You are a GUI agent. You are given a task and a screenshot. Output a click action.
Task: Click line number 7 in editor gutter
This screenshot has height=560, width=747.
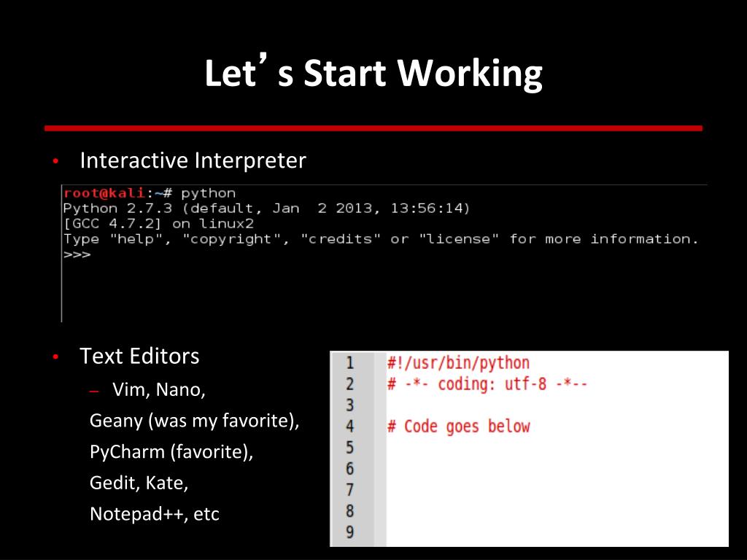350,489
